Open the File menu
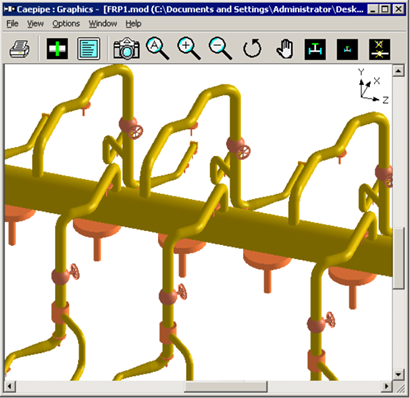This screenshot has width=410, height=398. 12,24
